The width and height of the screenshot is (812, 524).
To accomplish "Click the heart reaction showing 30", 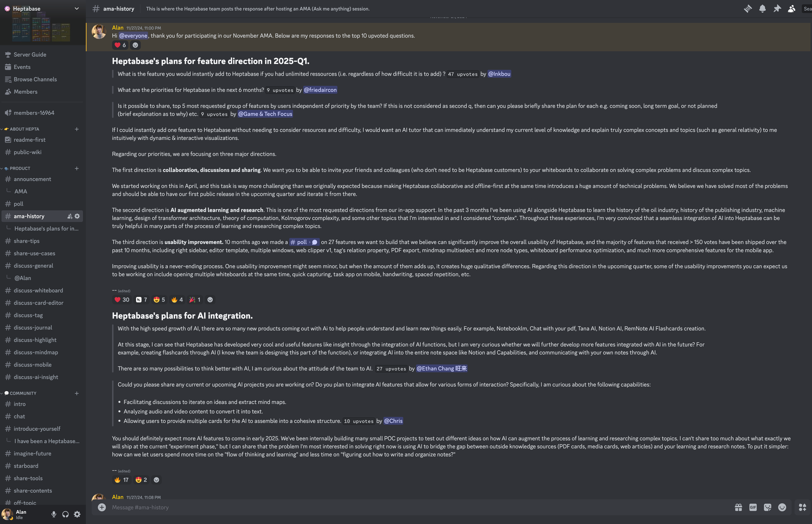I will 121,300.
